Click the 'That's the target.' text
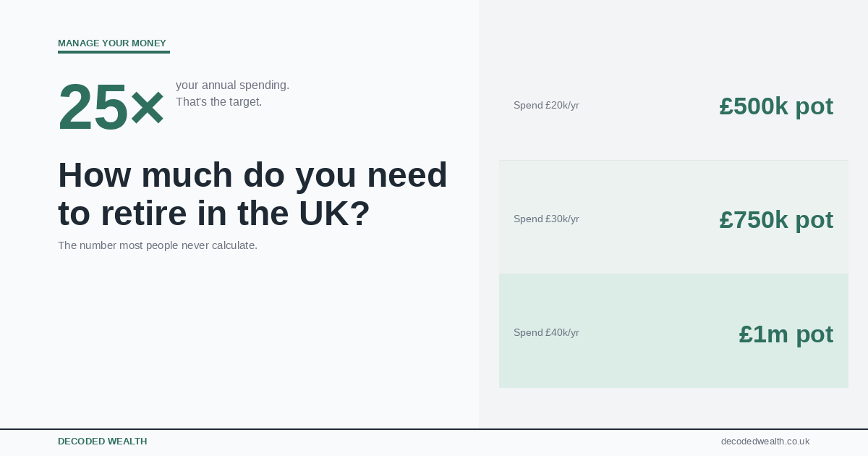The image size is (868, 456). [218, 102]
